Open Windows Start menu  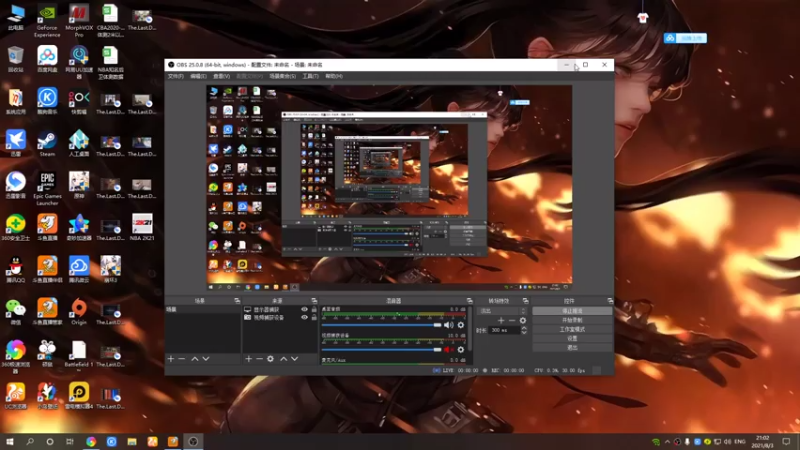pyautogui.click(x=10, y=441)
